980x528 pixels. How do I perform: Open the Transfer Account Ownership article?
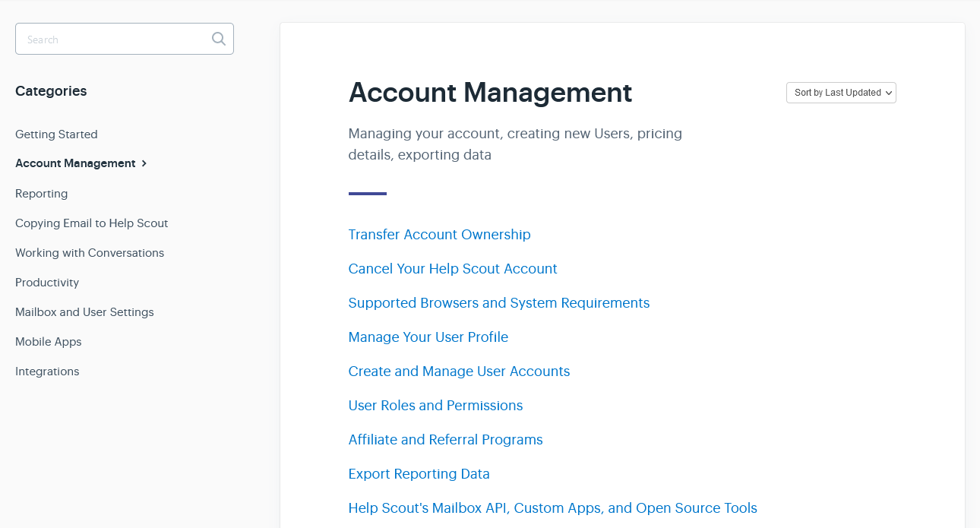click(x=439, y=235)
